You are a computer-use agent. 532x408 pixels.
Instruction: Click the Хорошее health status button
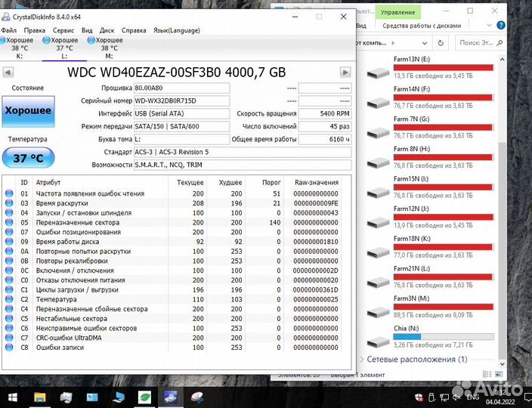[28, 111]
